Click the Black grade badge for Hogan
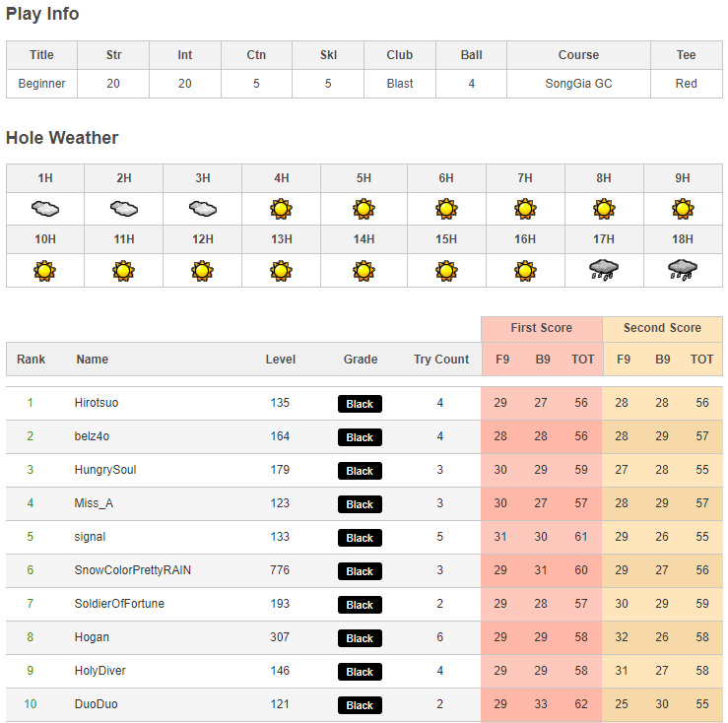The width and height of the screenshot is (728, 723). 360,638
